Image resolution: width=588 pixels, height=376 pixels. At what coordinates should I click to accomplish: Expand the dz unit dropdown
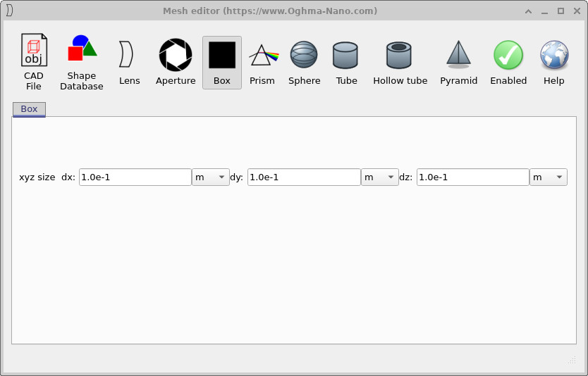click(x=549, y=177)
